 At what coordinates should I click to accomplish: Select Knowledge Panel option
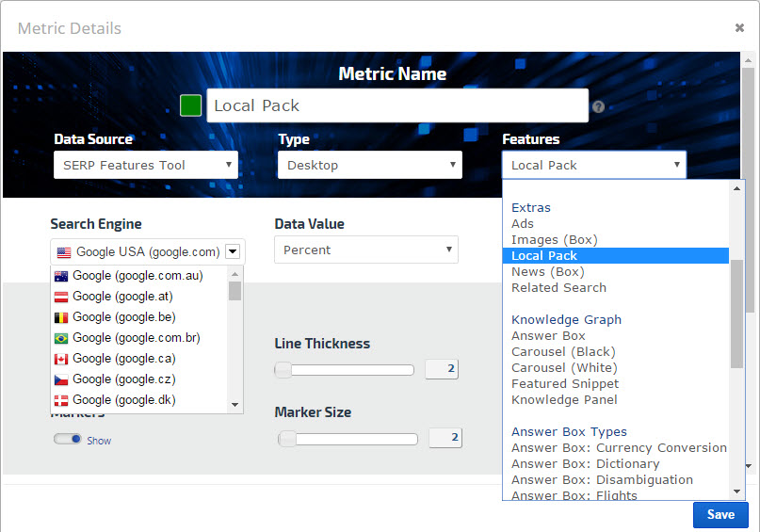click(x=564, y=399)
